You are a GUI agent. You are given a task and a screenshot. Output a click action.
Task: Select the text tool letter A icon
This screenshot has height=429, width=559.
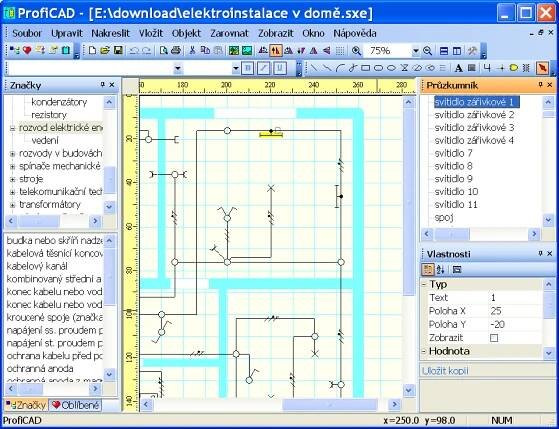tap(459, 68)
